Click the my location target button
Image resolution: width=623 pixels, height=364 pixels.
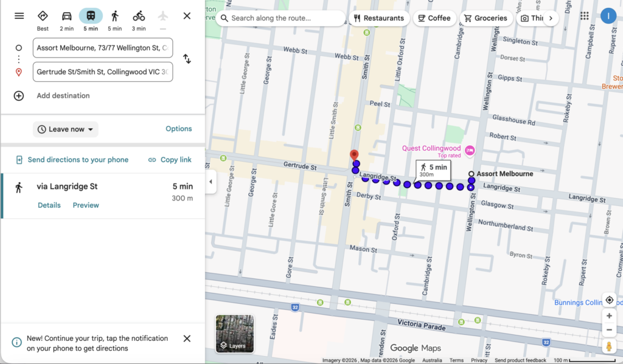[609, 300]
